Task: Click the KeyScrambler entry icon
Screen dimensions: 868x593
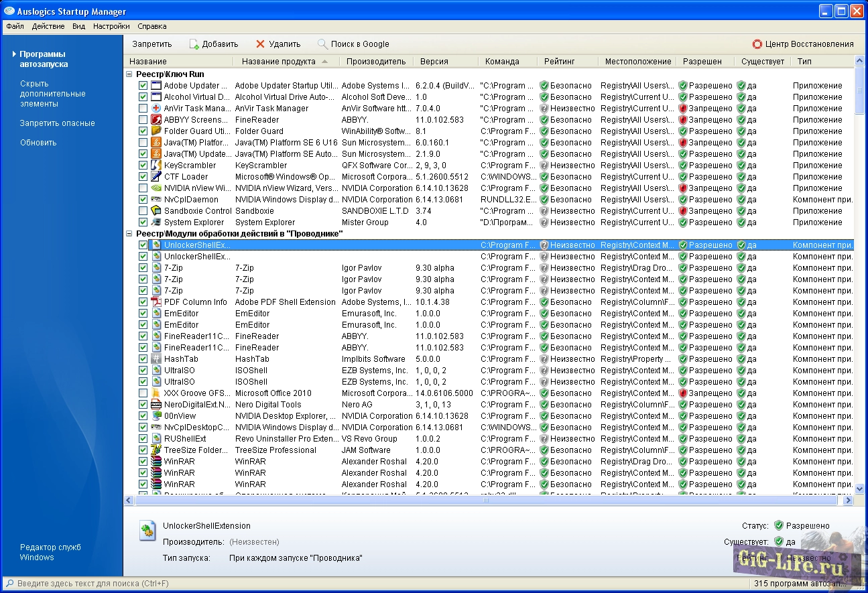Action: tap(156, 166)
